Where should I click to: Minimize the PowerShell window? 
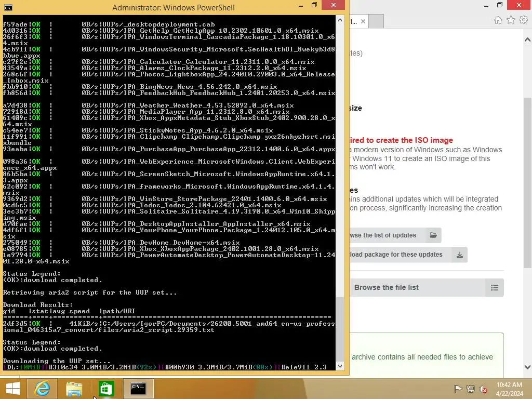click(301, 6)
